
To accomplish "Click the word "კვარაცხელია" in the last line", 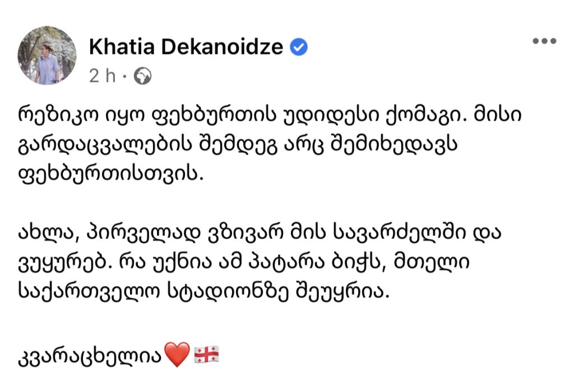I will point(90,356).
